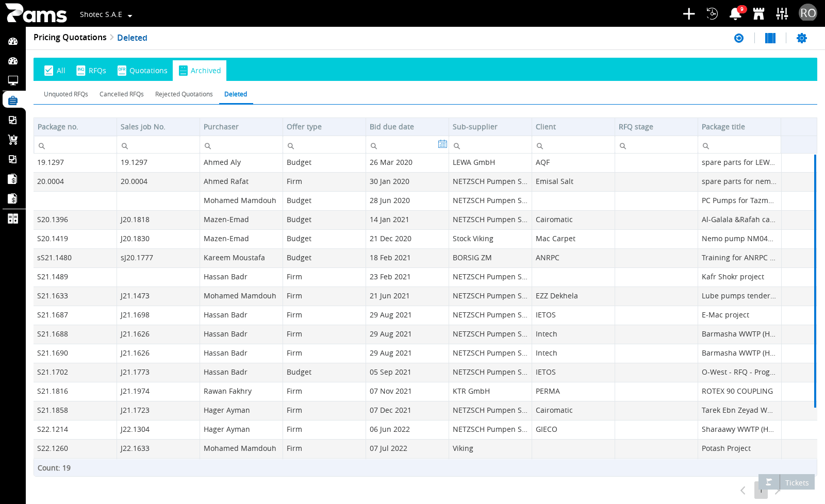Select the Potash Project title cell
This screenshot has height=504, width=825.
tap(739, 448)
